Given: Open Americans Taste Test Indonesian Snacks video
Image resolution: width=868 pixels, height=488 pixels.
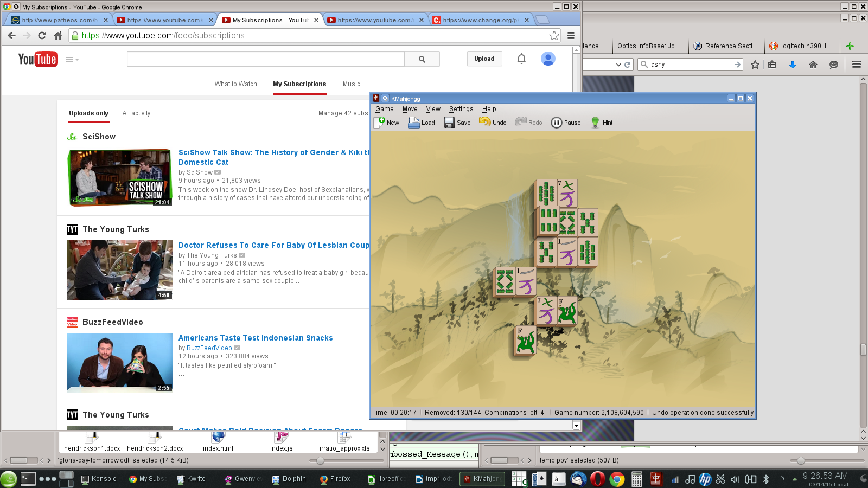Looking at the screenshot, I should tap(256, 338).
